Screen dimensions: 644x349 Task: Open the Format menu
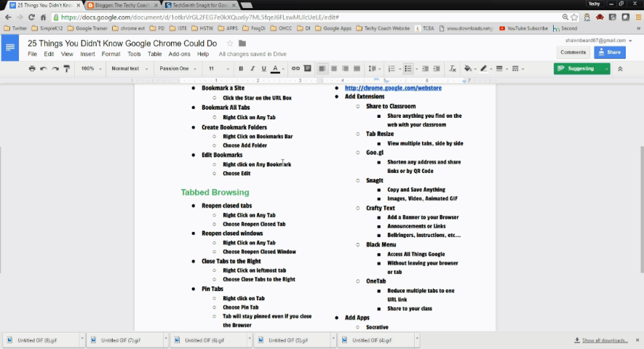click(111, 54)
